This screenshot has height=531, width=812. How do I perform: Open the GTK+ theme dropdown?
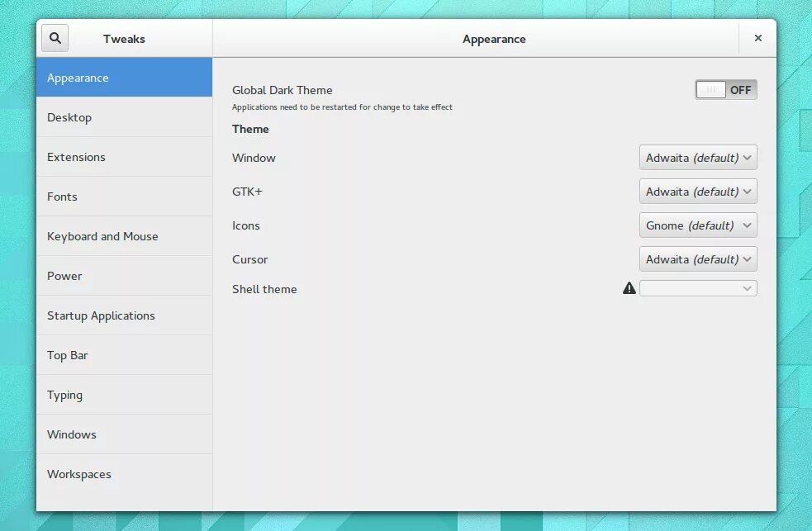click(698, 191)
